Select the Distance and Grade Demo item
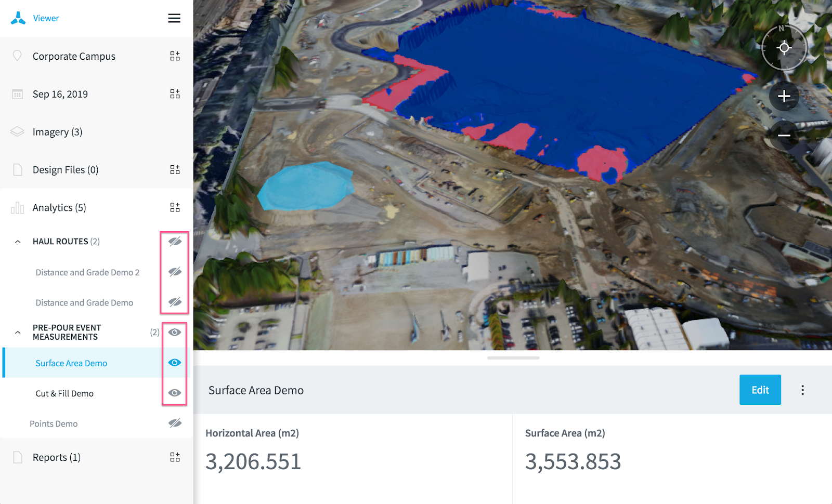 click(x=84, y=302)
